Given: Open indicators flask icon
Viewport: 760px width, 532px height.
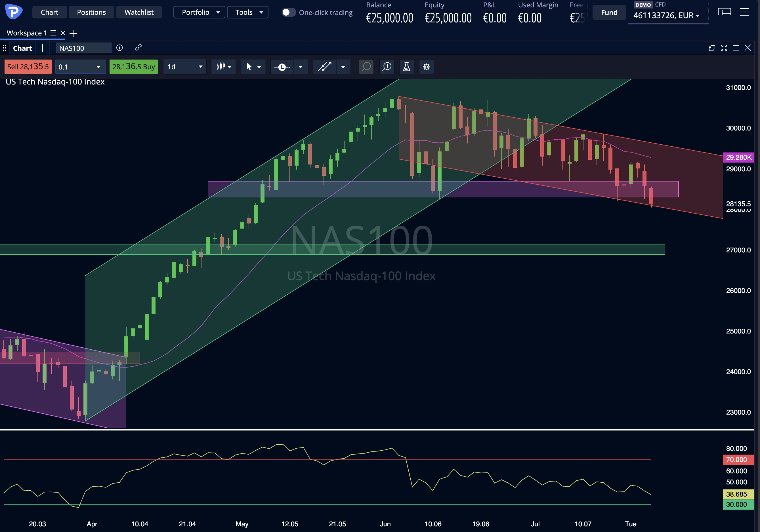Looking at the screenshot, I should [406, 66].
